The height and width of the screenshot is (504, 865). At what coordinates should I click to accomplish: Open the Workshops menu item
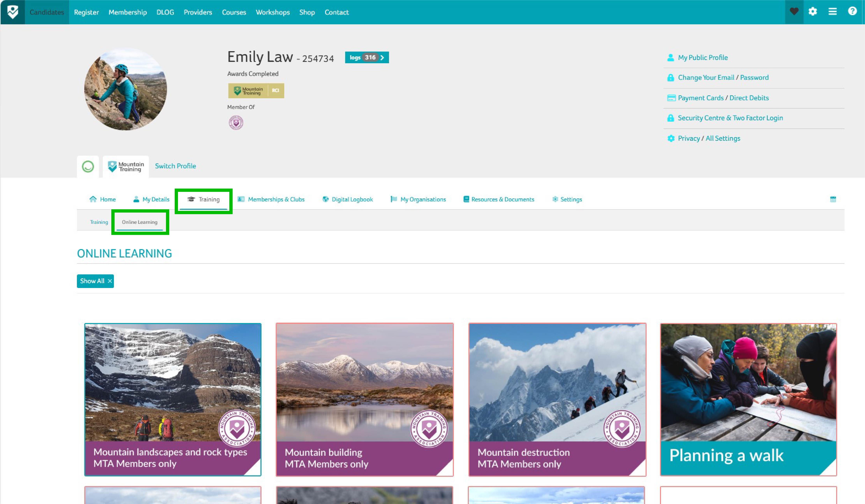coord(273,12)
